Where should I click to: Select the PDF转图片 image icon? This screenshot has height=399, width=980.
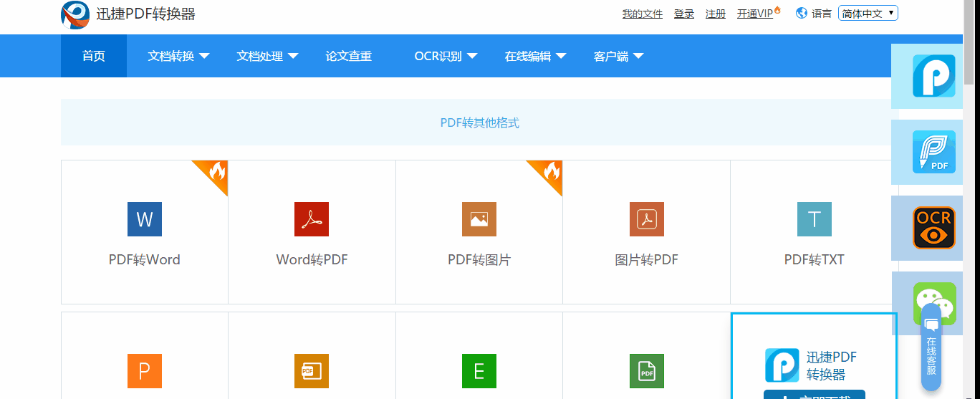[479, 219]
